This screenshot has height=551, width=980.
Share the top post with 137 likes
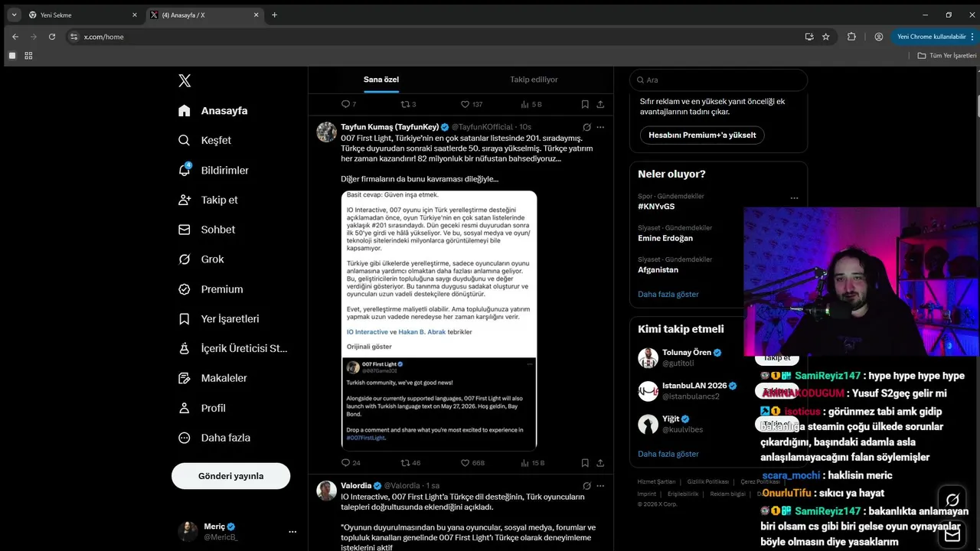[x=600, y=104]
